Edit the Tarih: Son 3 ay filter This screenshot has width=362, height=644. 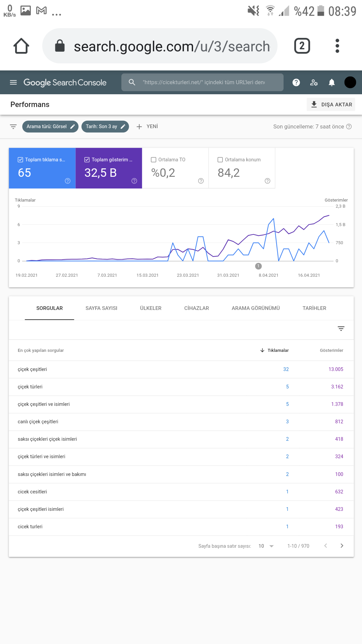point(105,126)
